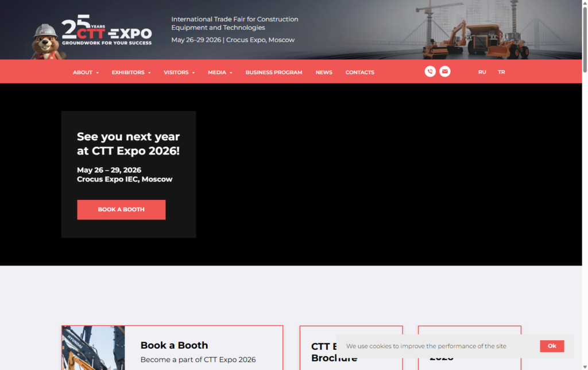Open the Exhibitors dropdown
This screenshot has width=588, height=370.
131,72
